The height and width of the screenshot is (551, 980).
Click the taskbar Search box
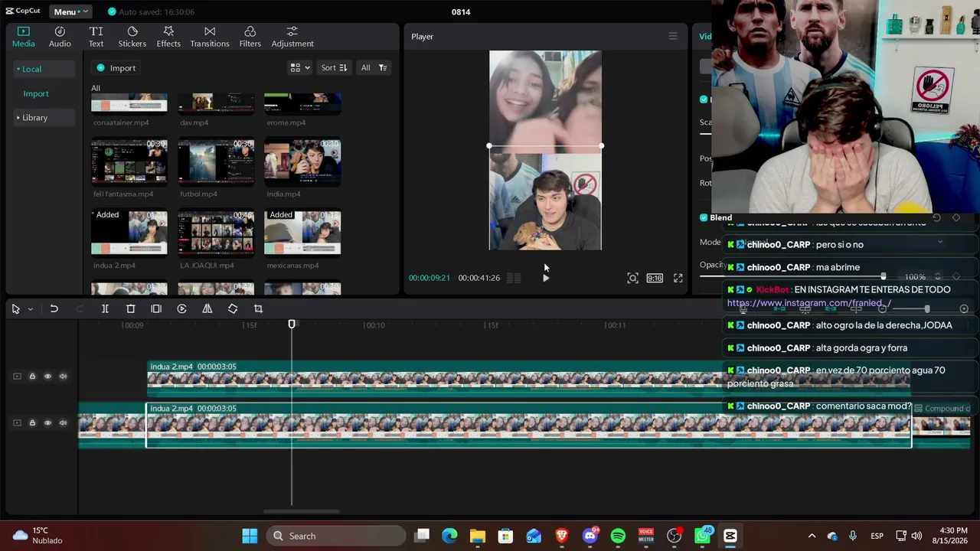[x=337, y=536]
